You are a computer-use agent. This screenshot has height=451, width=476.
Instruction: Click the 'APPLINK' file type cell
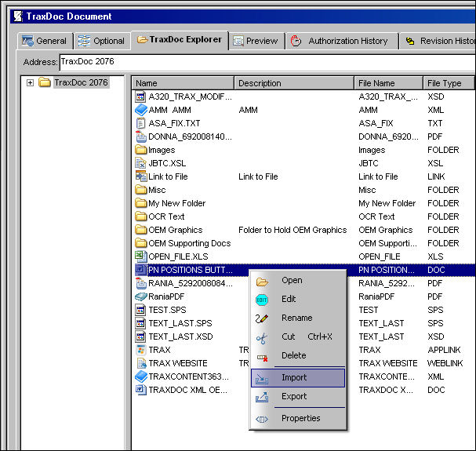(x=444, y=350)
